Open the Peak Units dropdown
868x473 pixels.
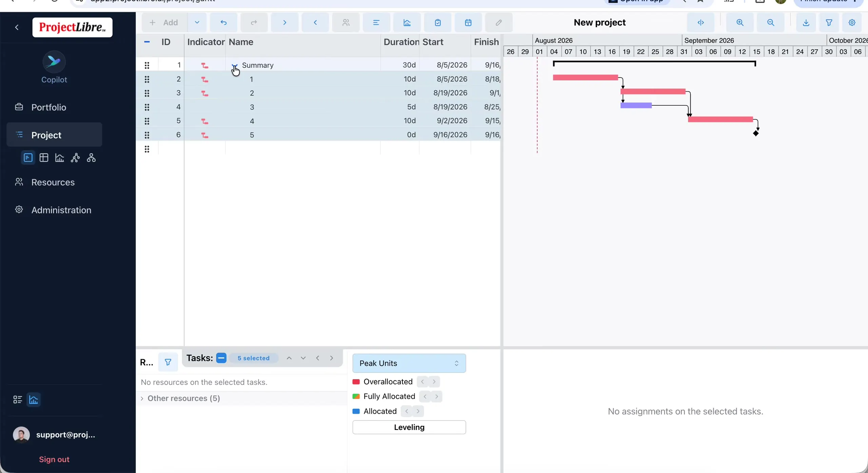click(x=409, y=363)
